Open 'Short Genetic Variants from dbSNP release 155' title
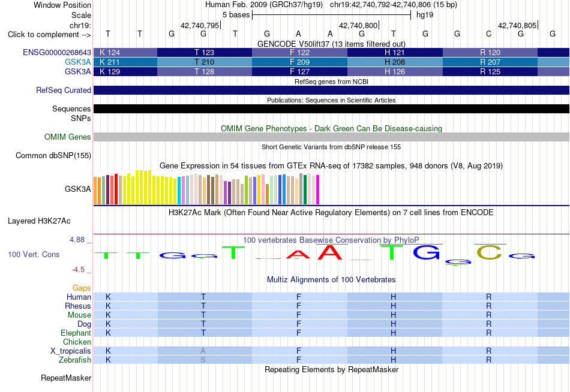This screenshot has height=392, width=570. pyautogui.click(x=331, y=147)
